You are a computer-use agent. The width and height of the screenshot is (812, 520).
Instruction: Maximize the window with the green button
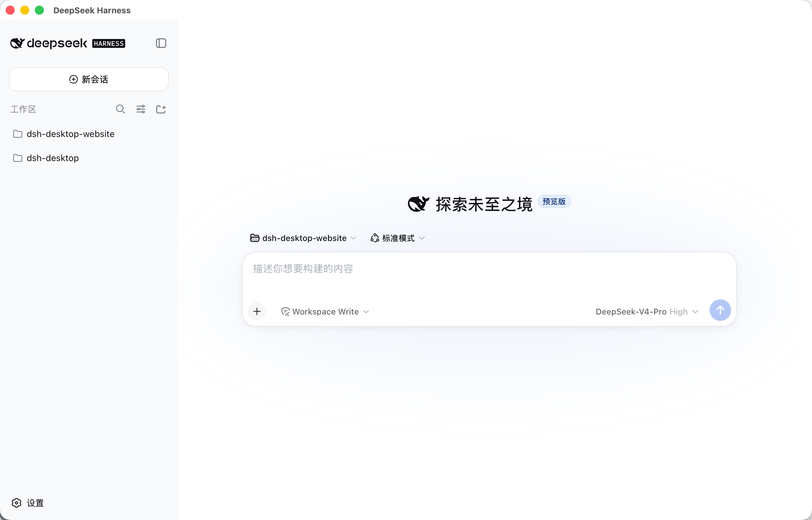[40, 10]
